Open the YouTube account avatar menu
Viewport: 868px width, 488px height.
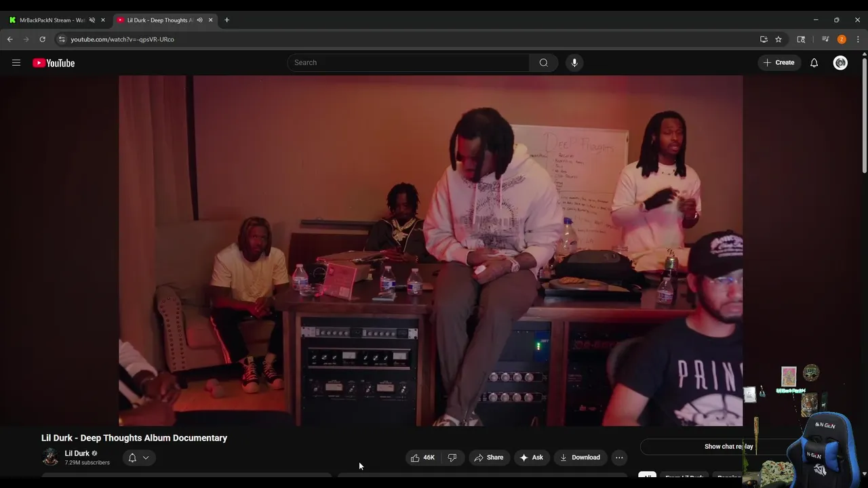(x=840, y=62)
